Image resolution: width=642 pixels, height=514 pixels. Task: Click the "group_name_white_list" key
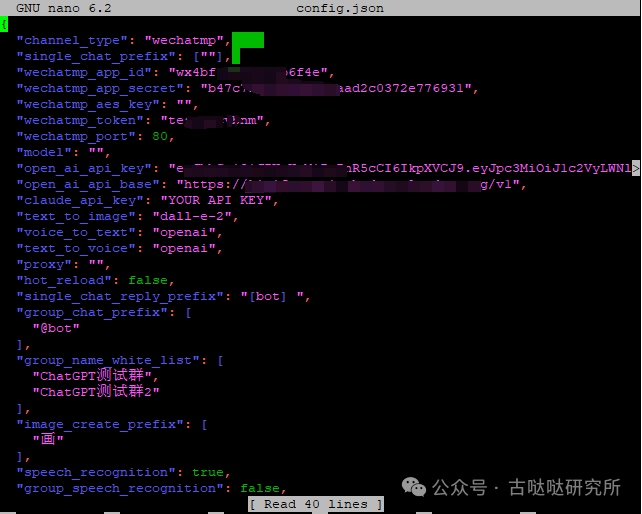[x=108, y=360]
